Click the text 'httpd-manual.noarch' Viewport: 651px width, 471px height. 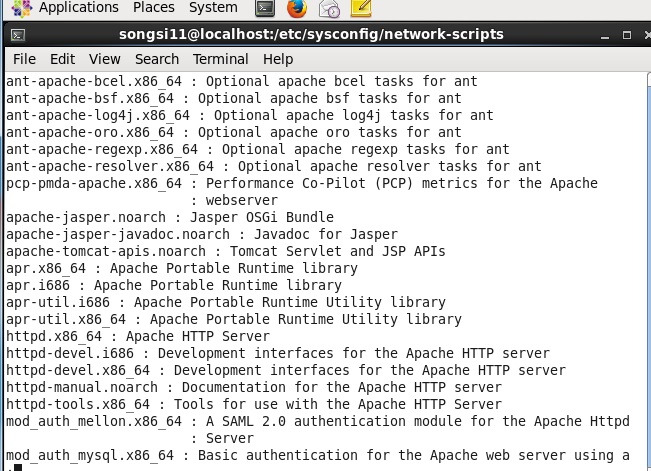click(82, 388)
